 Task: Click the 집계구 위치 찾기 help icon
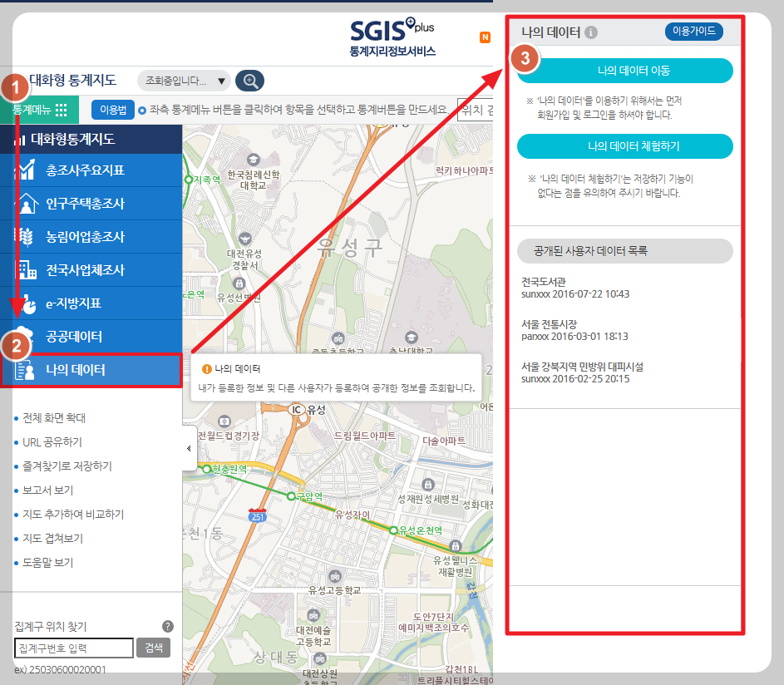pyautogui.click(x=168, y=626)
